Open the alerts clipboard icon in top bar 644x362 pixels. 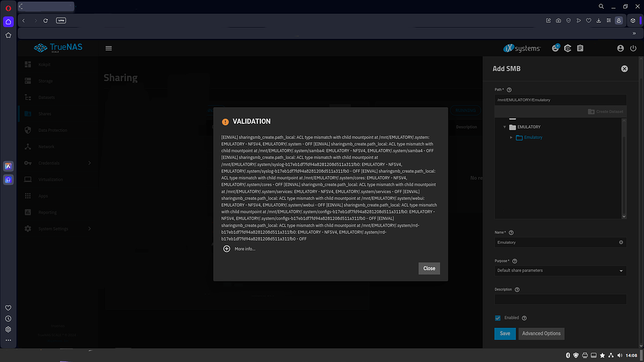[x=580, y=48]
